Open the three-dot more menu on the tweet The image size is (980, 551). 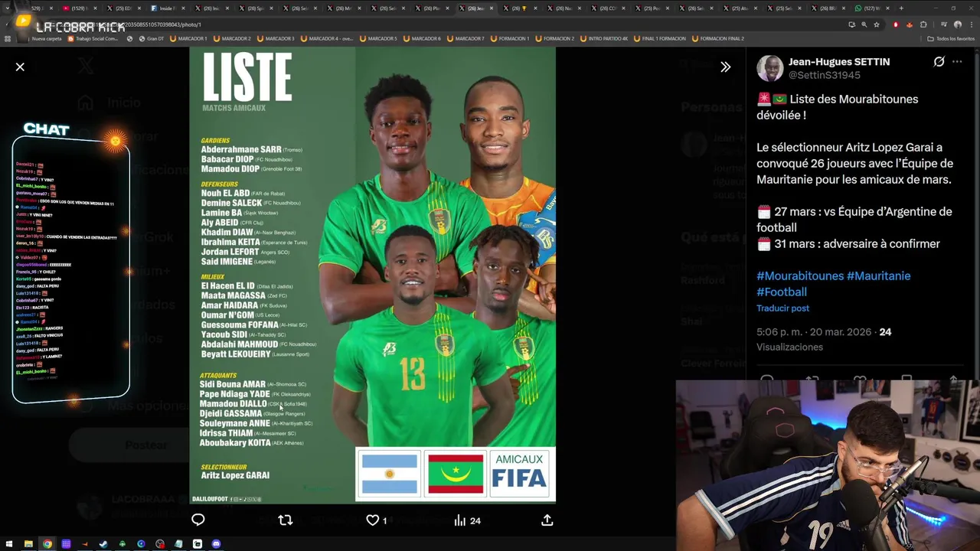coord(957,62)
